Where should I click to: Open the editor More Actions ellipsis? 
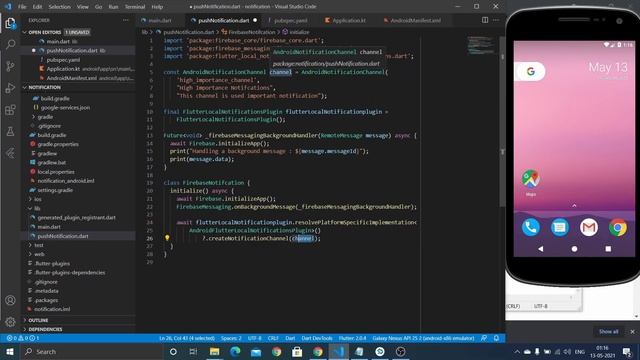[x=496, y=20]
